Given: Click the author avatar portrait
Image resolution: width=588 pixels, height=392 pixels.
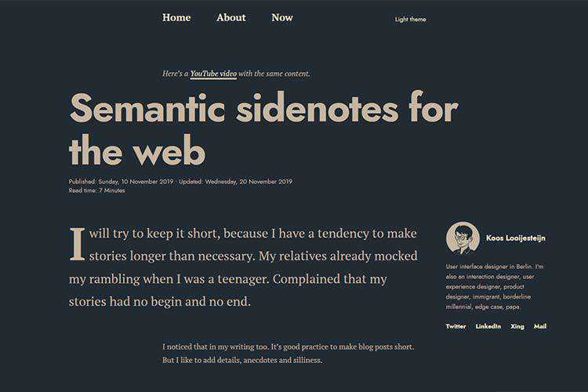Looking at the screenshot, I should pyautogui.click(x=463, y=238).
